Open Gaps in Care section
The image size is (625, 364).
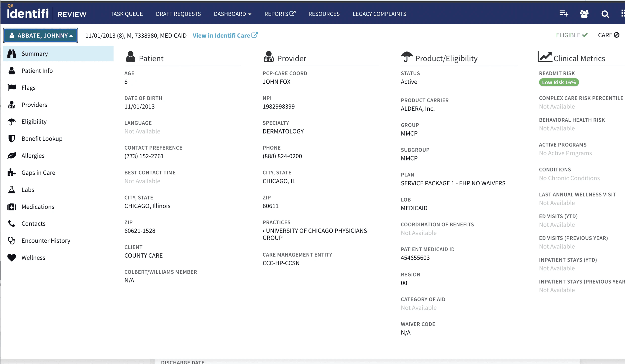point(38,172)
